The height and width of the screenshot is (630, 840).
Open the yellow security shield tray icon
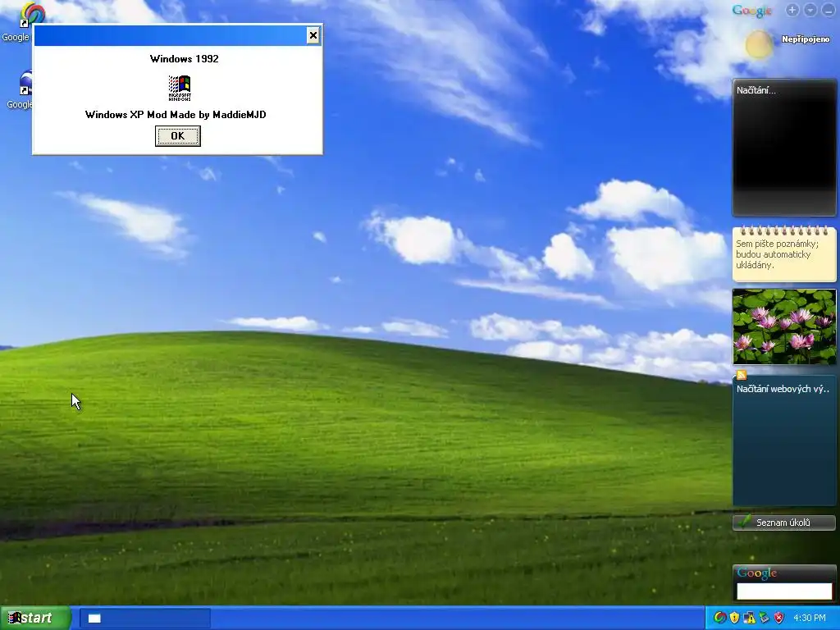click(734, 618)
